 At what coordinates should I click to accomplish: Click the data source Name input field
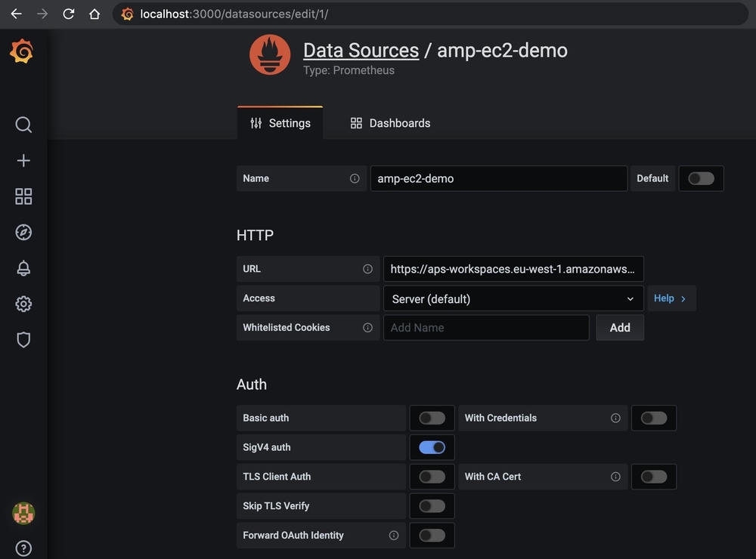pos(499,178)
